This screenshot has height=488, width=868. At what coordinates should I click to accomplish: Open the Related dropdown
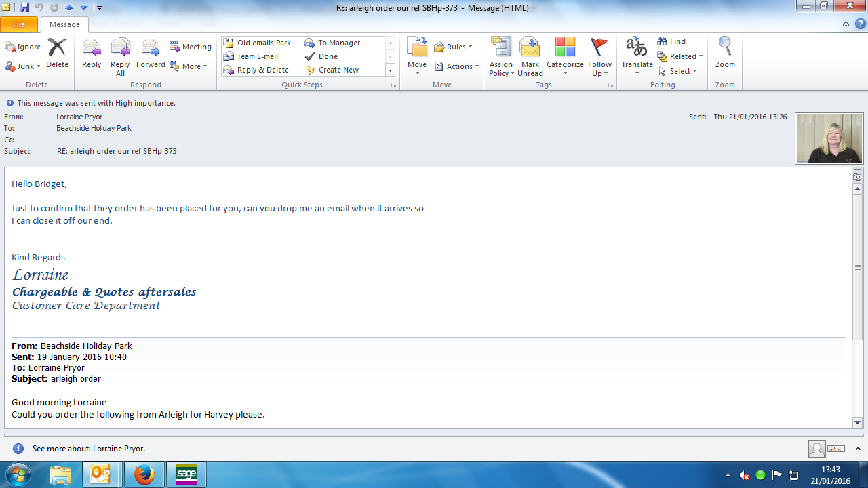680,56
